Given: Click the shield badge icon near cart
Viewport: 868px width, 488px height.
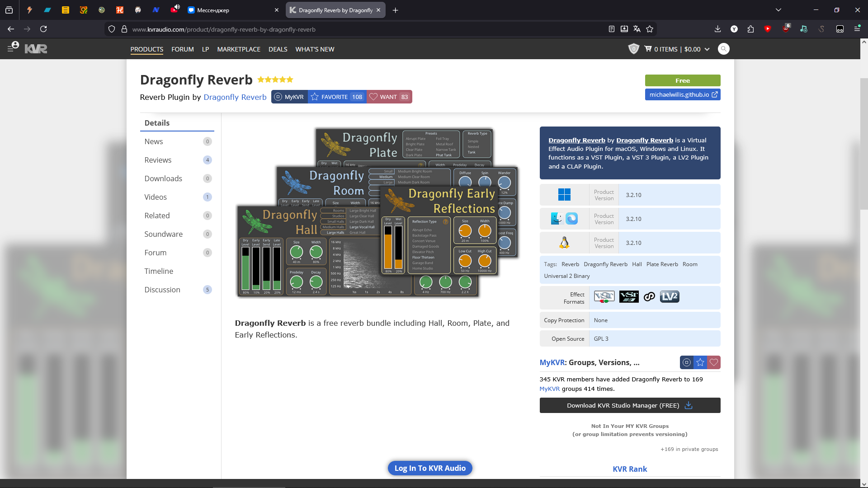Looking at the screenshot, I should click(633, 49).
